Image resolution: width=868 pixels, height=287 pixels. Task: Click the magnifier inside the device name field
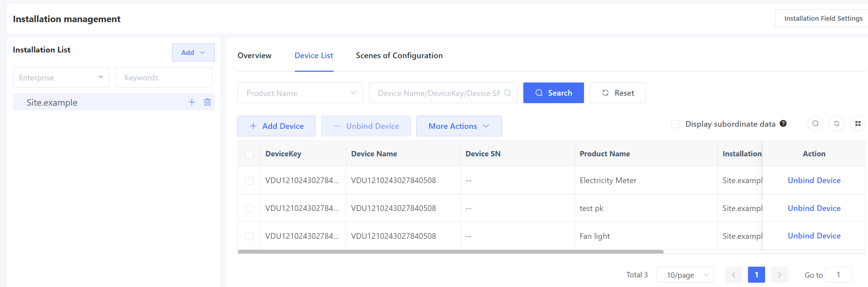(x=507, y=93)
